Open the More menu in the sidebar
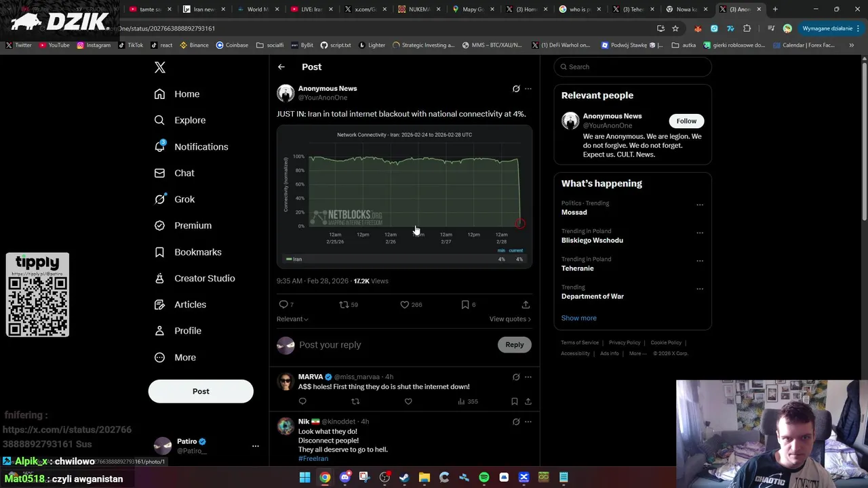The width and height of the screenshot is (868, 488). 175,357
